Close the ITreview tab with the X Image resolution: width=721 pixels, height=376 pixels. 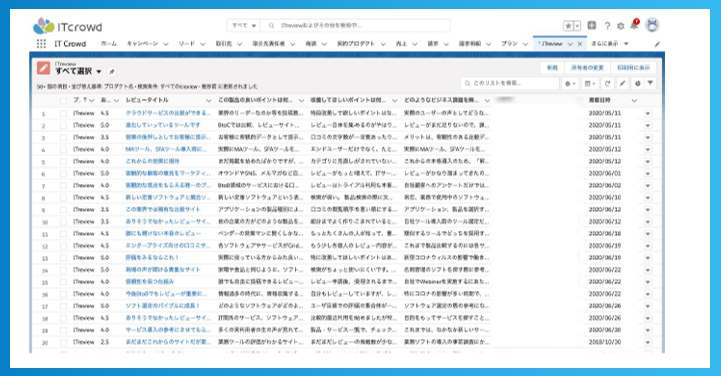579,44
